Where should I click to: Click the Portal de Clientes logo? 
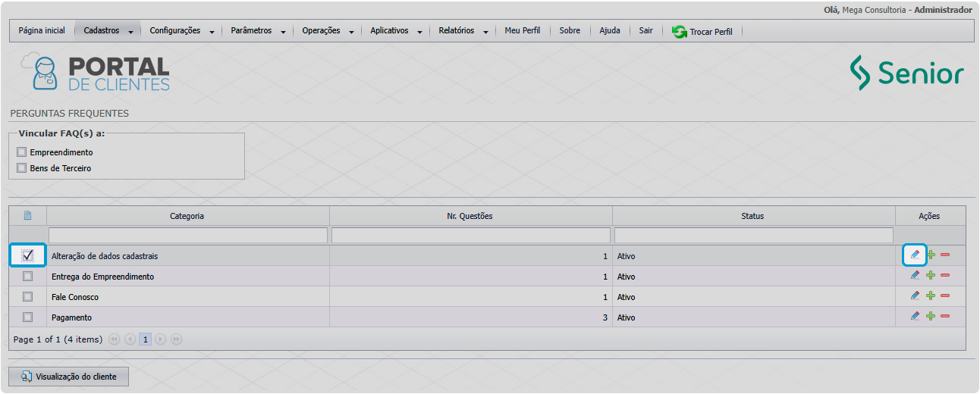pos(95,73)
